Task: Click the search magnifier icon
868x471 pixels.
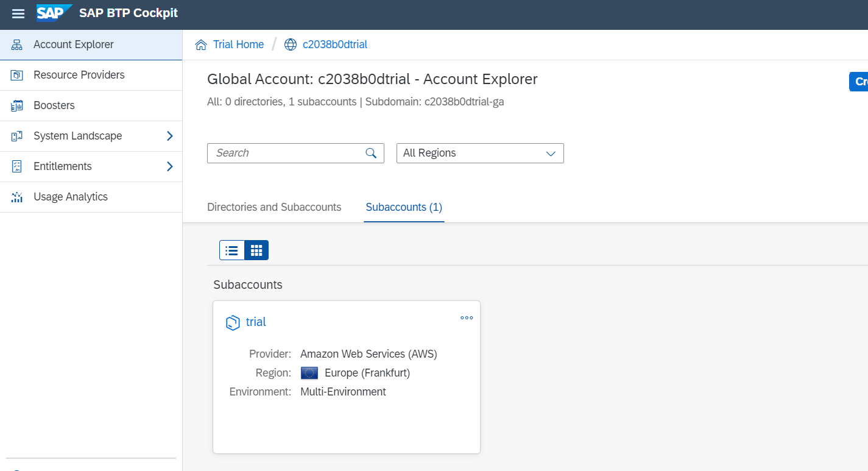Action: click(371, 153)
